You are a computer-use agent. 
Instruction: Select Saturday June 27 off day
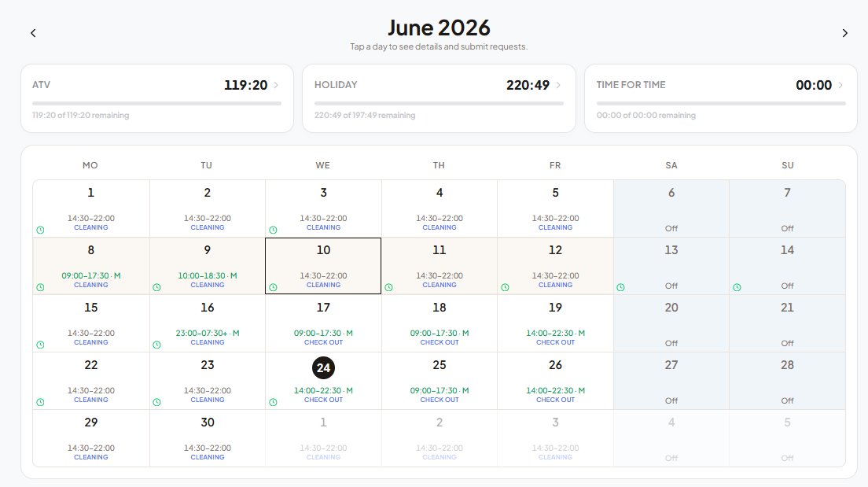(671, 381)
